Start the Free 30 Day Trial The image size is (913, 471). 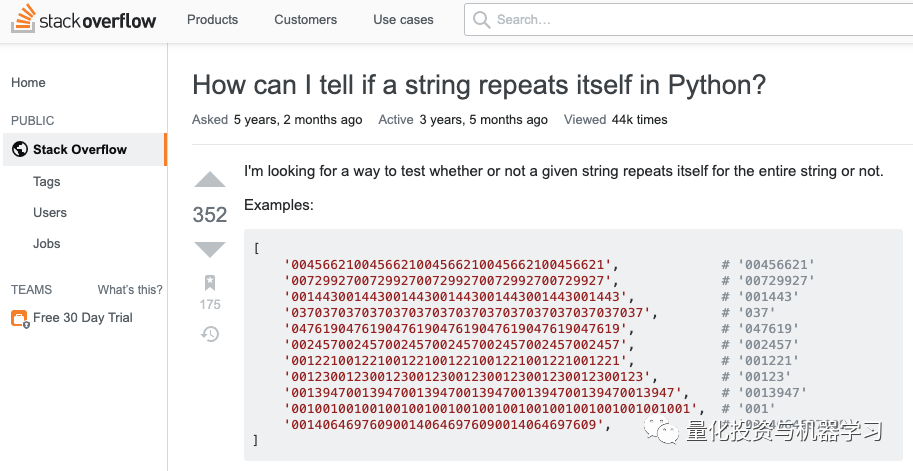click(x=83, y=318)
